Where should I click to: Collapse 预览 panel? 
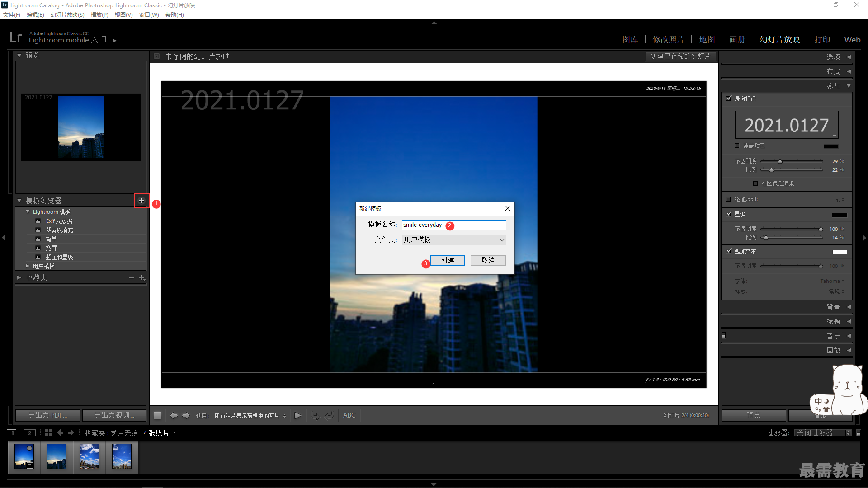[x=19, y=56]
